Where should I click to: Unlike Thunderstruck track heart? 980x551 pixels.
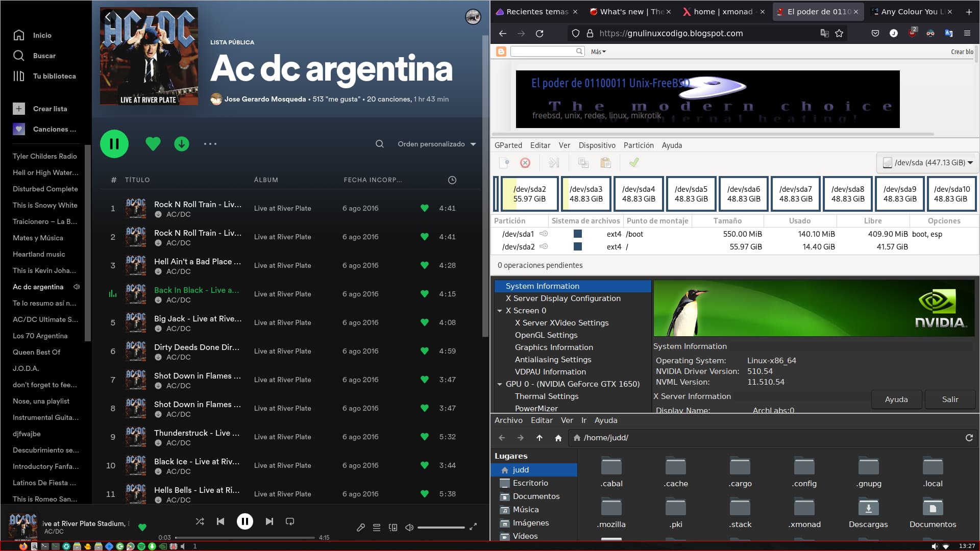pos(424,437)
